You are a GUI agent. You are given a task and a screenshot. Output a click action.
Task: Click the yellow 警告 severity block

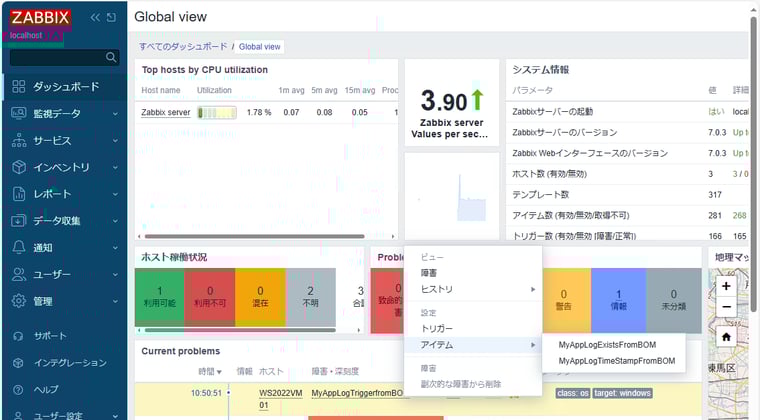coord(563,300)
